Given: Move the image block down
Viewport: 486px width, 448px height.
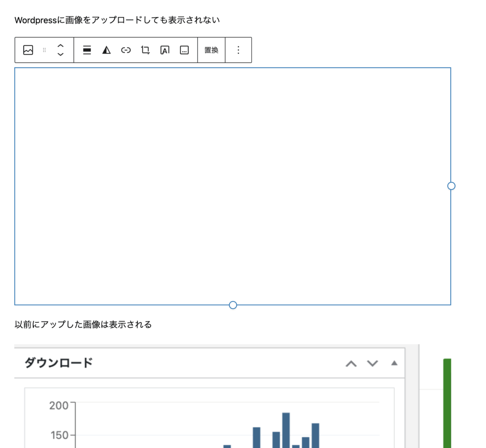Looking at the screenshot, I should pos(60,55).
